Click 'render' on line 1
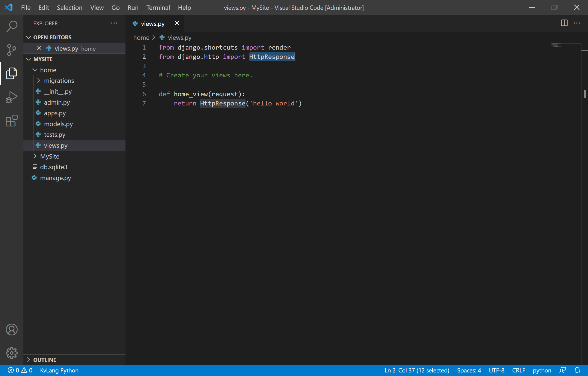 pos(279,47)
